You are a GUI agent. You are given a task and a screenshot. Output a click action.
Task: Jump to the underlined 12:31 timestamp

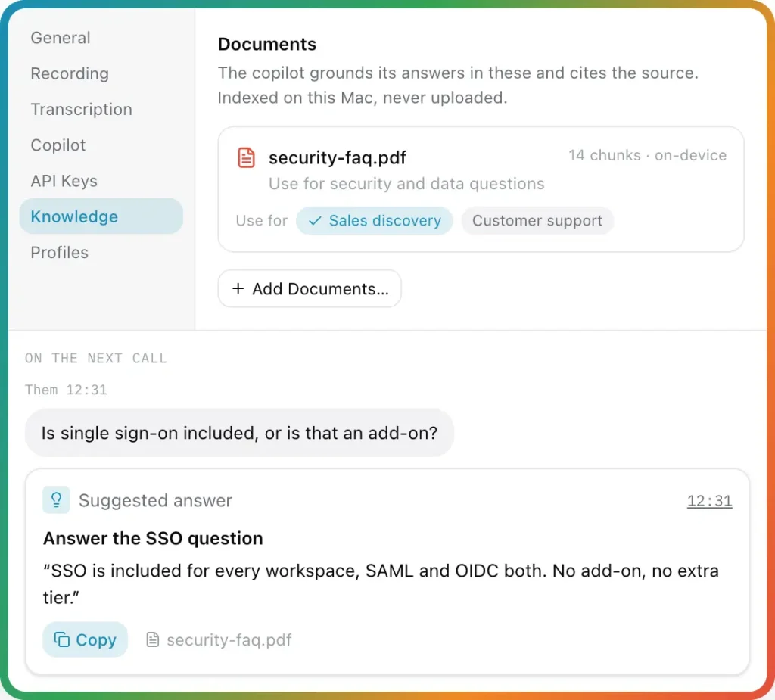[x=709, y=500]
